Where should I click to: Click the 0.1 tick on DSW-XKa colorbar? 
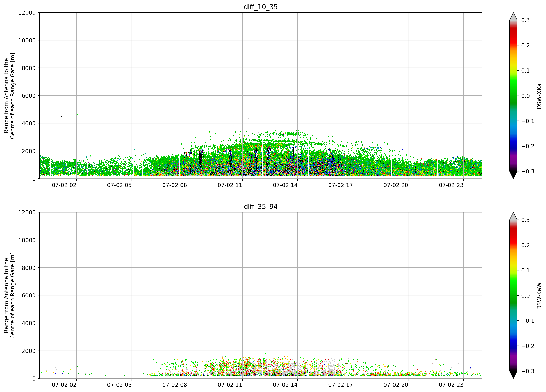point(526,71)
